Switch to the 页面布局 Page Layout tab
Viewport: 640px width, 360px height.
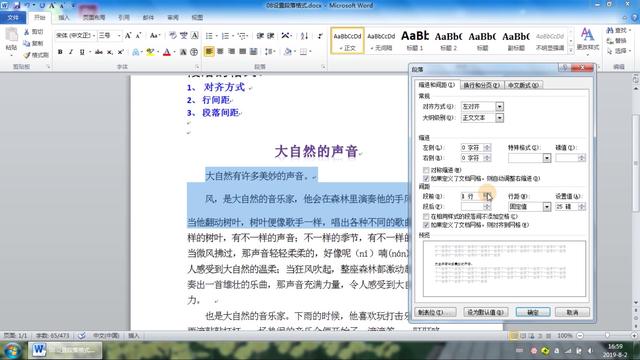[94, 18]
